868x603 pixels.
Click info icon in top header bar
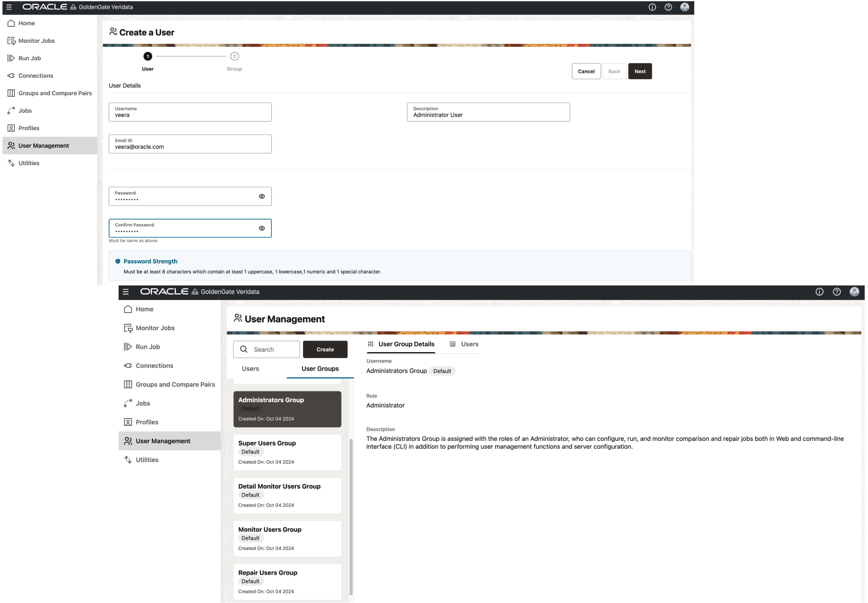click(x=652, y=7)
